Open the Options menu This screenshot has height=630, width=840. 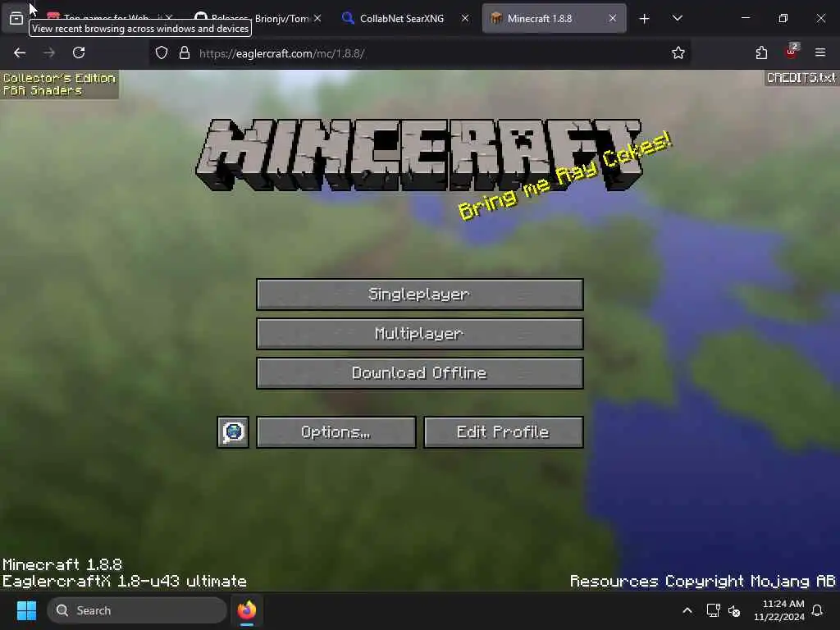[336, 431]
